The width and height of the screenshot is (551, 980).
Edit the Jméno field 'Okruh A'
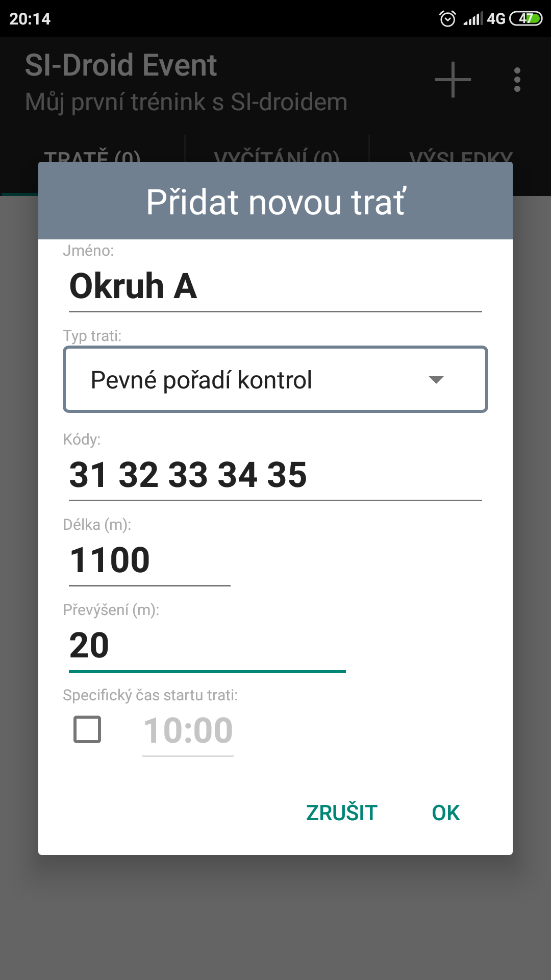[x=275, y=286]
